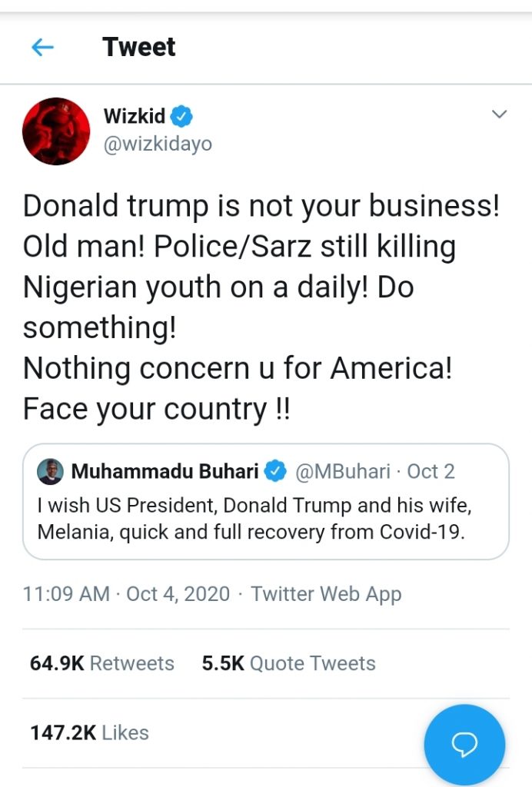This screenshot has width=532, height=787.
Task: Tap the @wizkidayo handle
Action: pyautogui.click(x=158, y=144)
